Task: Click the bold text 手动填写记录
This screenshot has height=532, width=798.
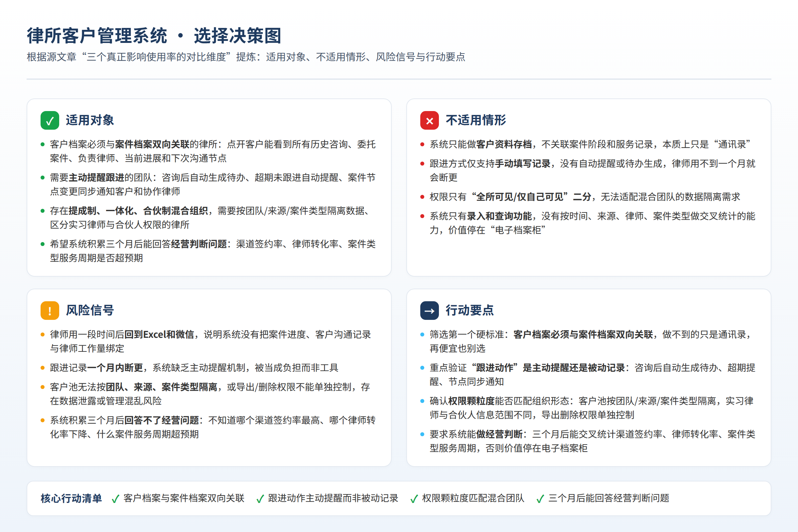Action: click(522, 164)
